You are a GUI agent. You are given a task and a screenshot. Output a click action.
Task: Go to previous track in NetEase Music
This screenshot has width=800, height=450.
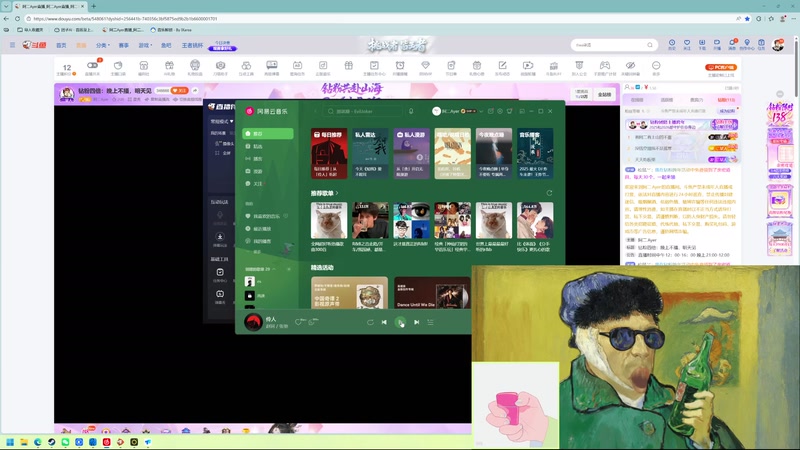[x=384, y=322]
